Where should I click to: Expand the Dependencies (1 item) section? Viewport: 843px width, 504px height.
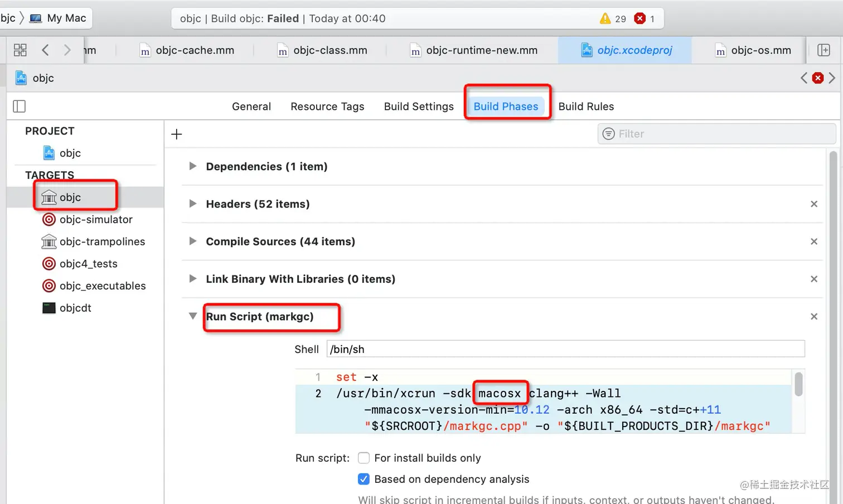192,166
